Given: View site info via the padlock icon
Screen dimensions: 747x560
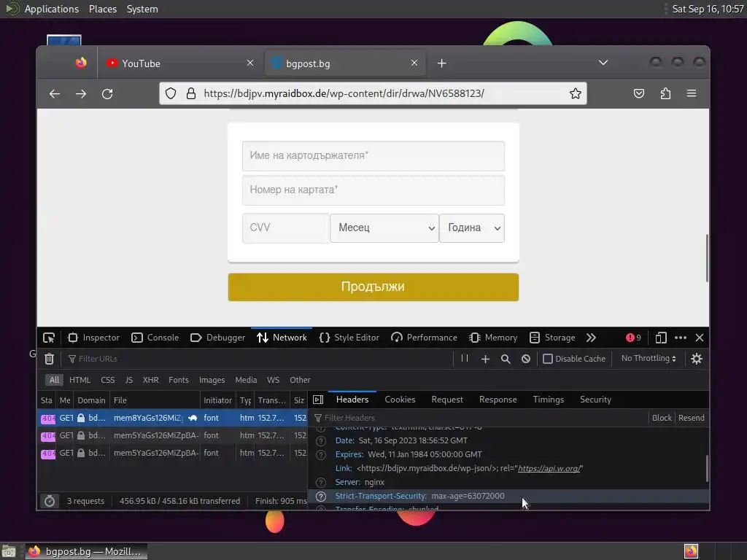Looking at the screenshot, I should click(191, 93).
